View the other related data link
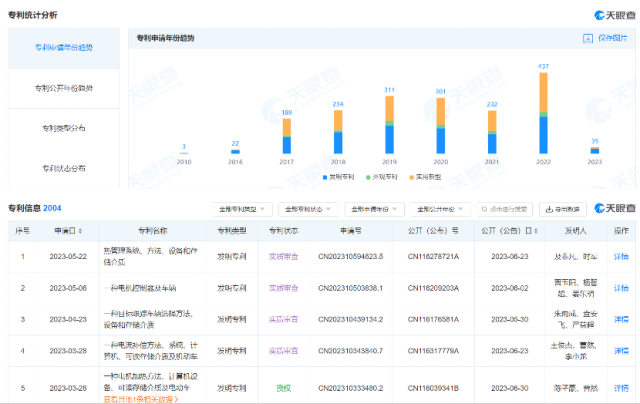 pos(141,399)
